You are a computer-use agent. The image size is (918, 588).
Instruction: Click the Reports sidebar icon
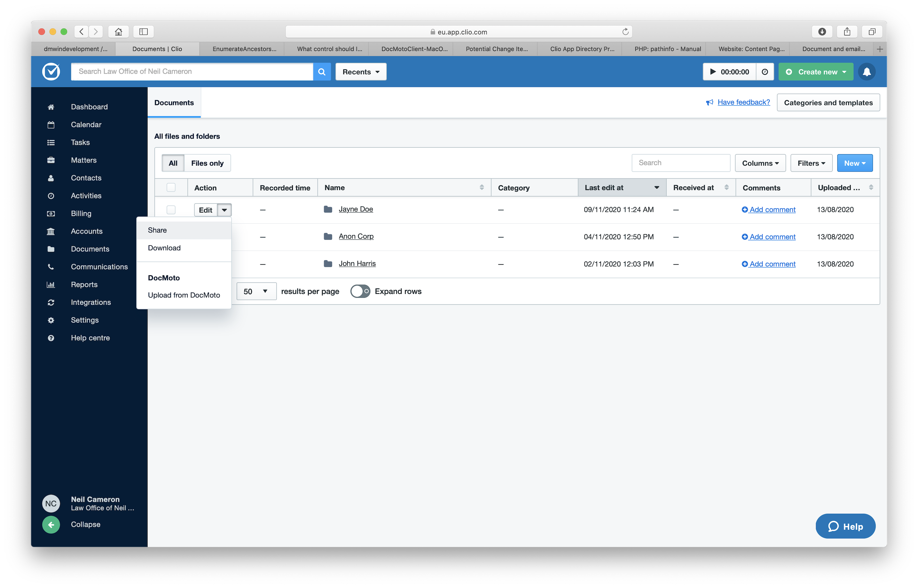pyautogui.click(x=52, y=284)
